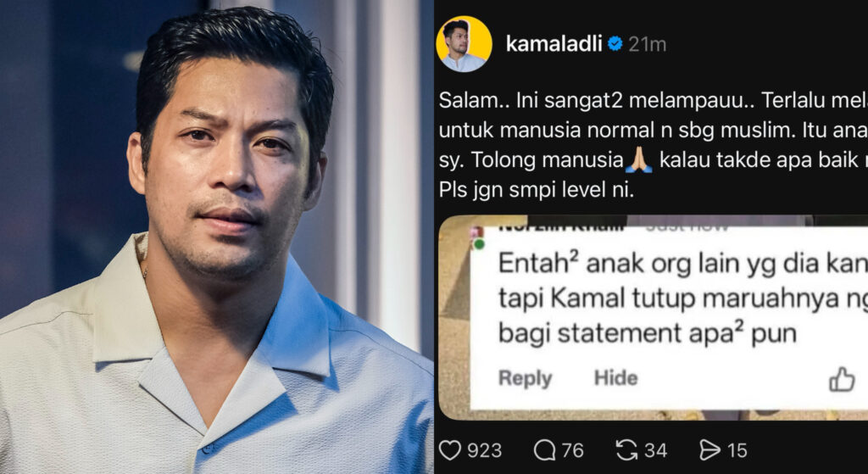Tap the blue verified badge beside kamaladli
The height and width of the screenshot is (474, 868).
click(x=615, y=44)
